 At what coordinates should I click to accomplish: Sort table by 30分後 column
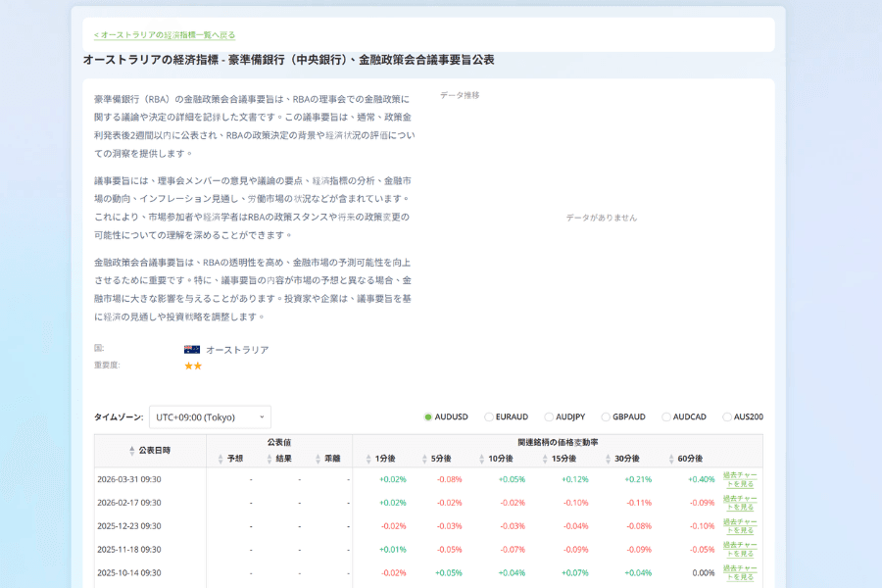coord(622,459)
